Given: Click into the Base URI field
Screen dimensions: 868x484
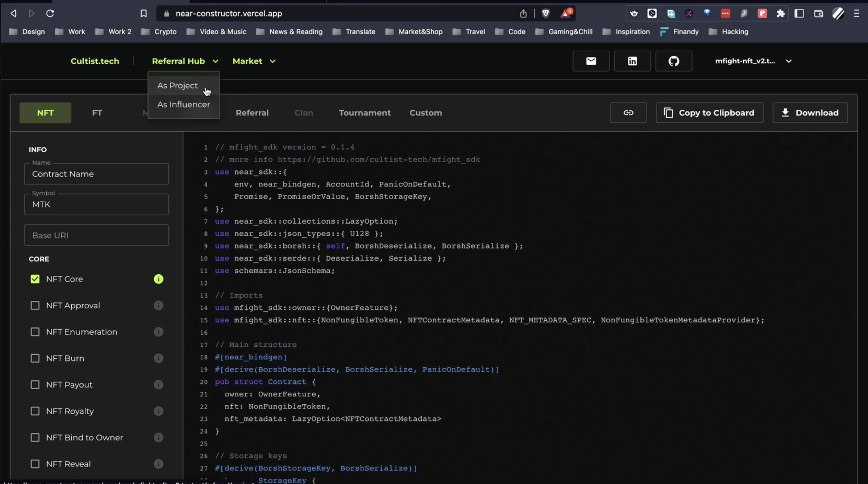Looking at the screenshot, I should (x=96, y=235).
